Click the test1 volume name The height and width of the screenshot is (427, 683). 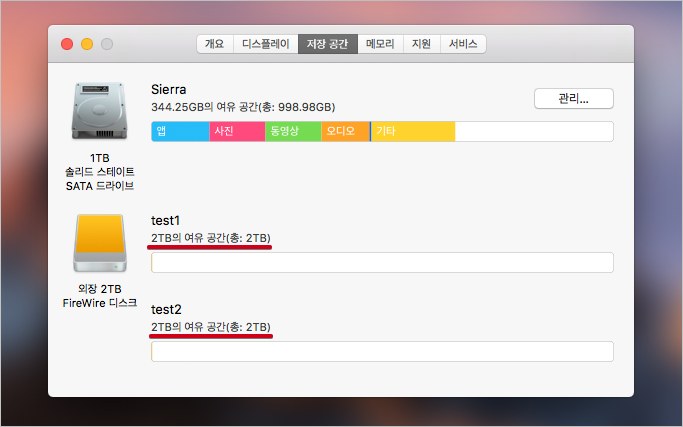pyautogui.click(x=166, y=221)
